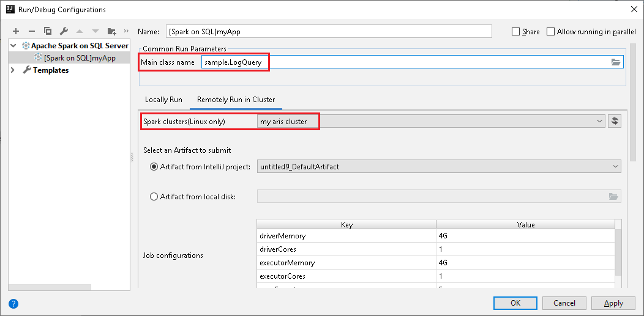Move configuration down arrow
Image resolution: width=644 pixels, height=316 pixels.
[x=95, y=31]
